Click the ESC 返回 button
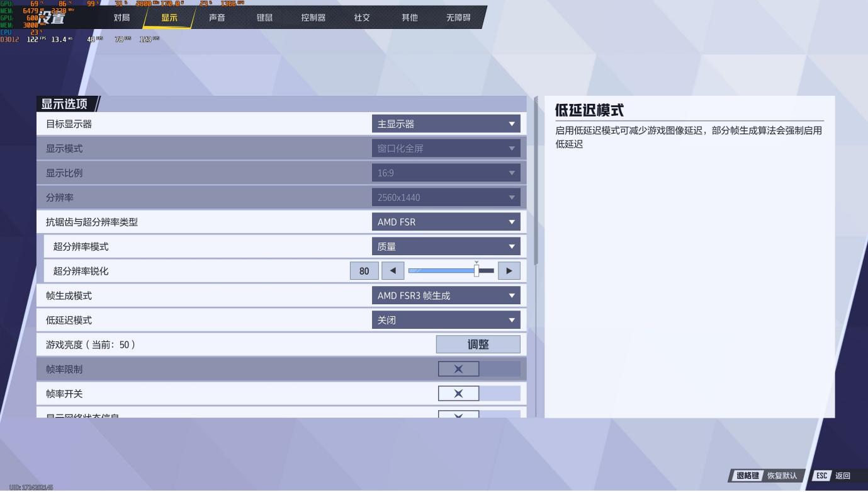The height and width of the screenshot is (492, 868). point(833,476)
